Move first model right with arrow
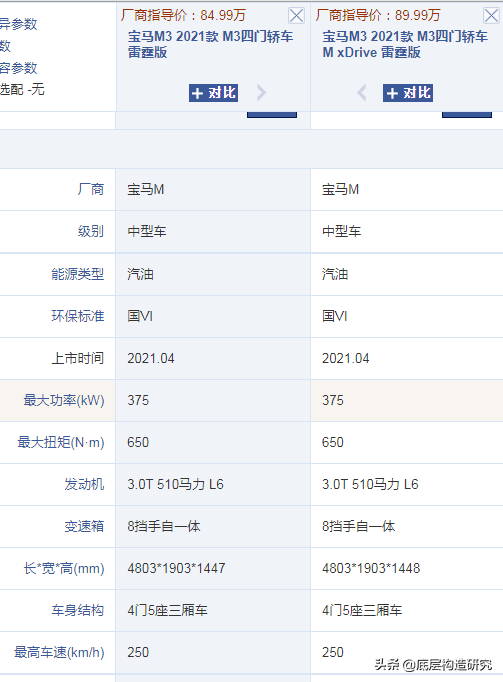The height and width of the screenshot is (682, 503). click(261, 93)
